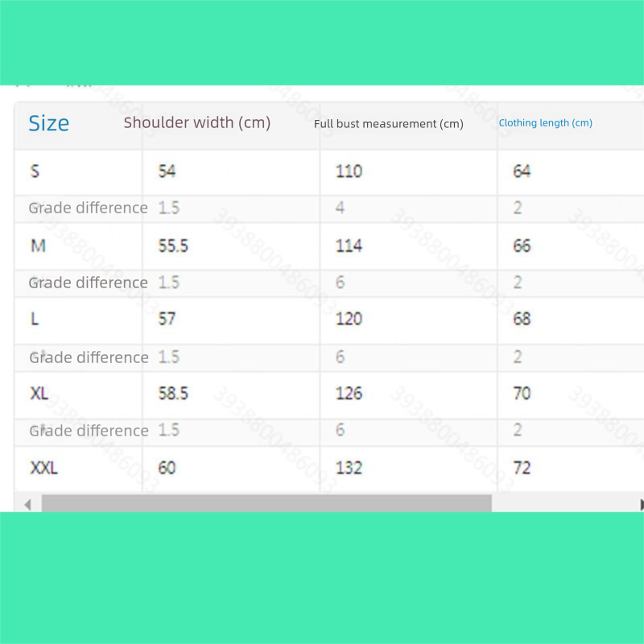Select the S size row label
The image size is (644, 644).
[x=35, y=171]
